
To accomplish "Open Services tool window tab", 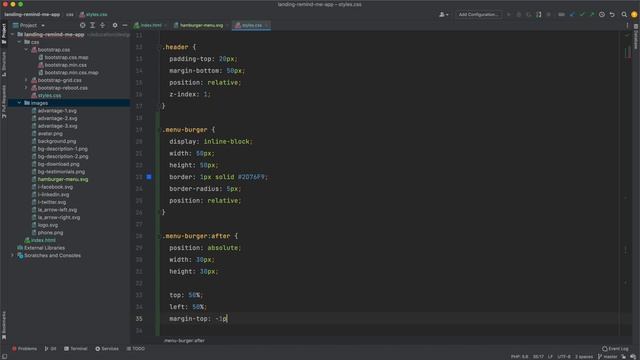I will pyautogui.click(x=107, y=349).
